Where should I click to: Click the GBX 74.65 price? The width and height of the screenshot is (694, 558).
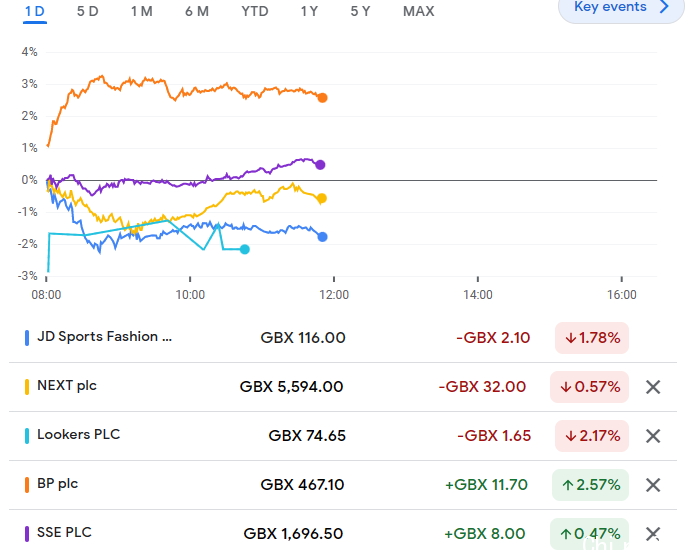[x=307, y=436]
